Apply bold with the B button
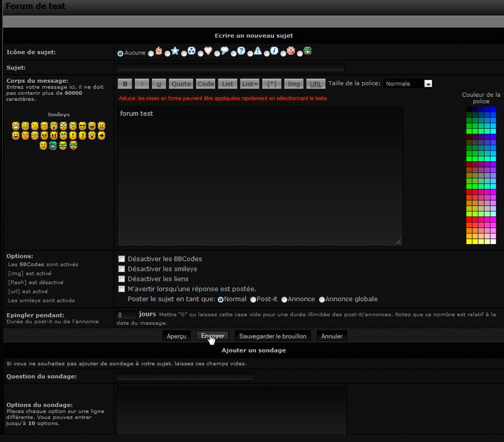 [x=125, y=84]
